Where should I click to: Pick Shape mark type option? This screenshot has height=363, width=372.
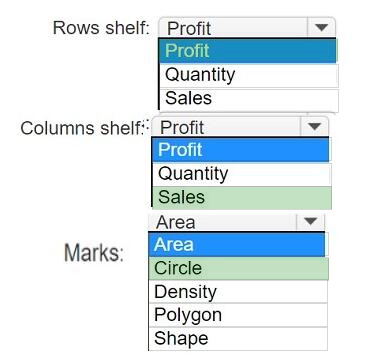238,339
